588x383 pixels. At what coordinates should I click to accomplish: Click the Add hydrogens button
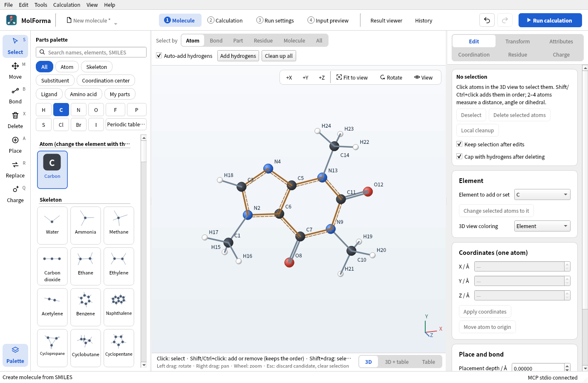238,56
